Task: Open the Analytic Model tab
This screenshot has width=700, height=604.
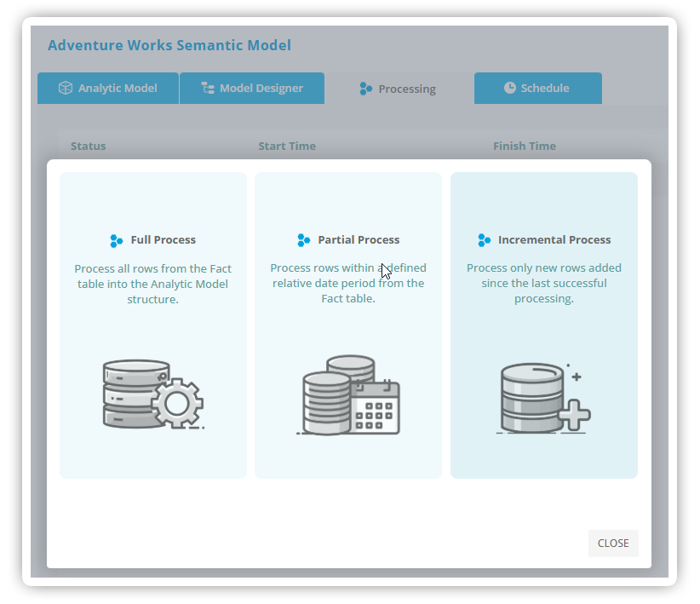Action: pos(108,88)
